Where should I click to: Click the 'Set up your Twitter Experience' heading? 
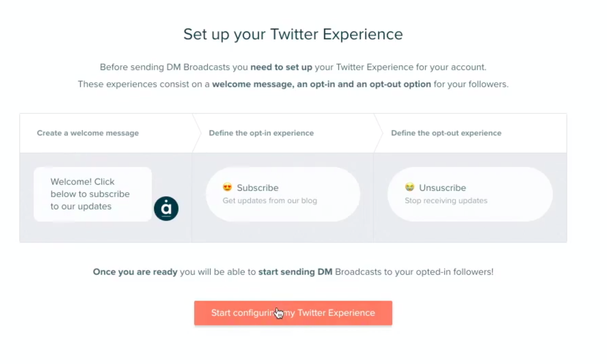tap(293, 34)
